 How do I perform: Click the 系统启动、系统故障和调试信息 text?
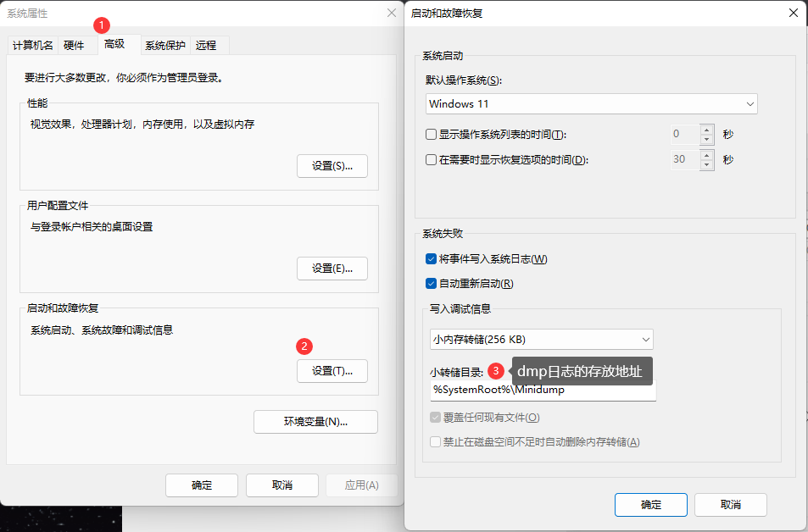(102, 330)
